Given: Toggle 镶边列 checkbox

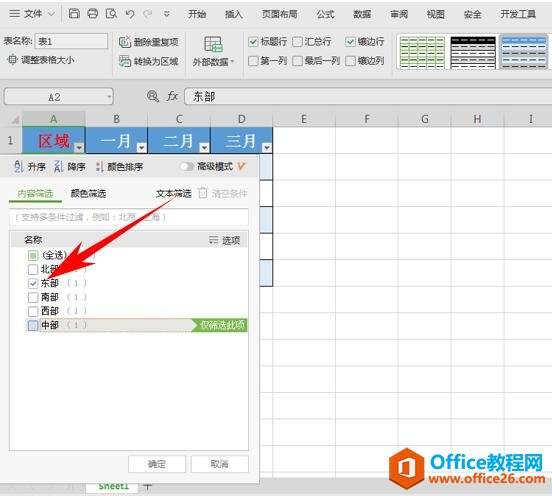Looking at the screenshot, I should tap(350, 61).
